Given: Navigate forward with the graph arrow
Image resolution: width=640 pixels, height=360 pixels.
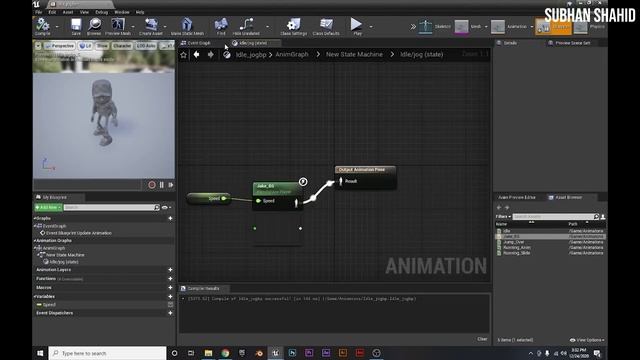Looking at the screenshot, I should click(x=210, y=54).
